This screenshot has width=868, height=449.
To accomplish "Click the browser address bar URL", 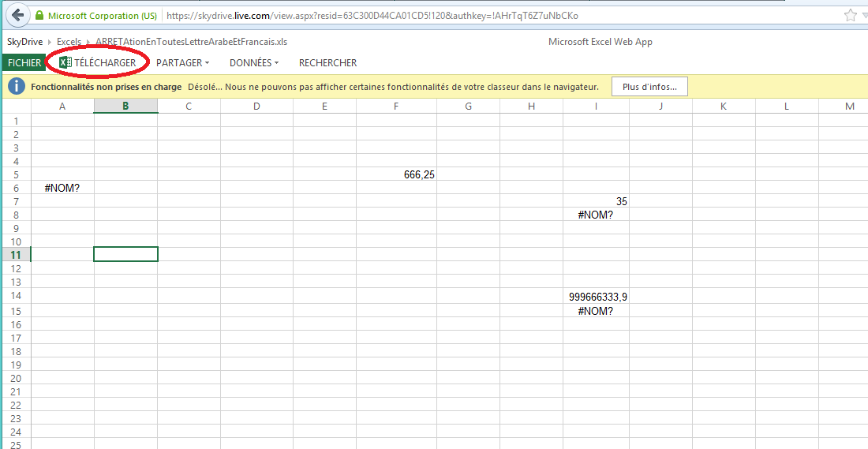I will click(372, 16).
